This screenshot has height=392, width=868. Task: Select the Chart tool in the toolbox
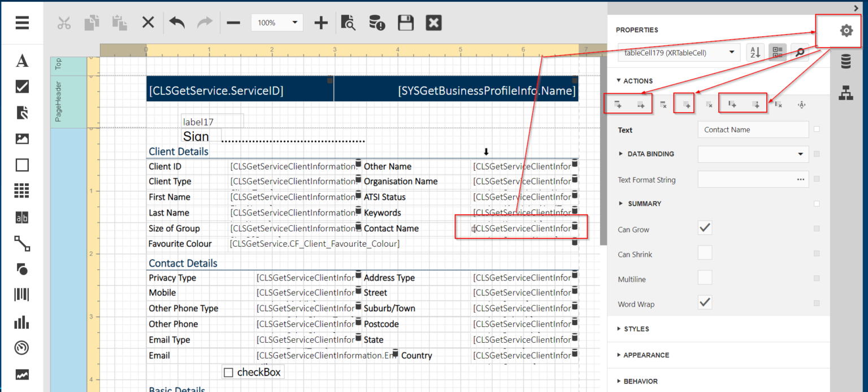click(21, 322)
